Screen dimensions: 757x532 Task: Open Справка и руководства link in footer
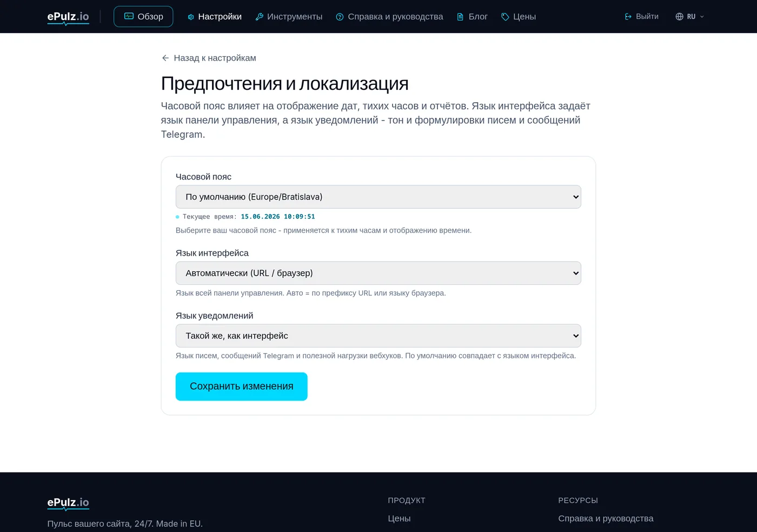point(606,518)
